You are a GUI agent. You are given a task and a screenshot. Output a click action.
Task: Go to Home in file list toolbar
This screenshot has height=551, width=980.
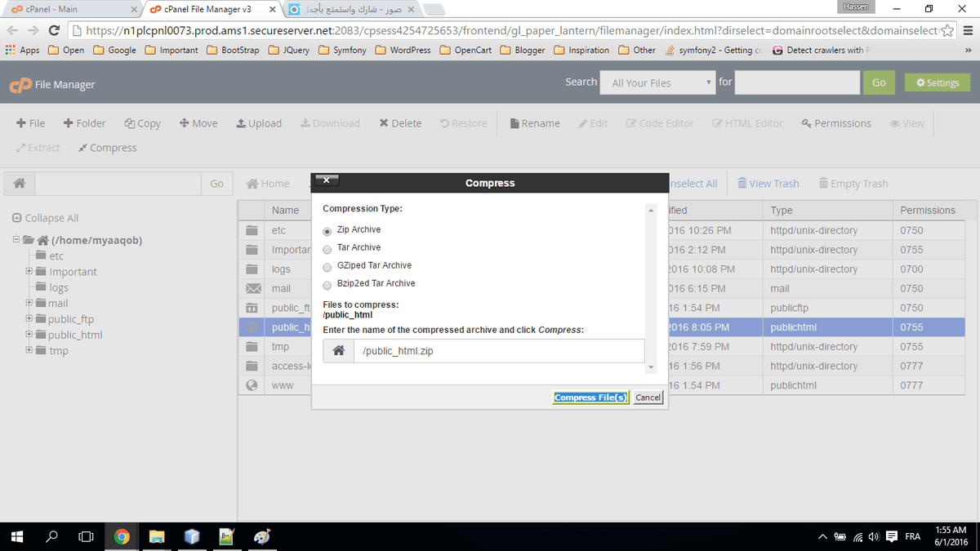269,184
